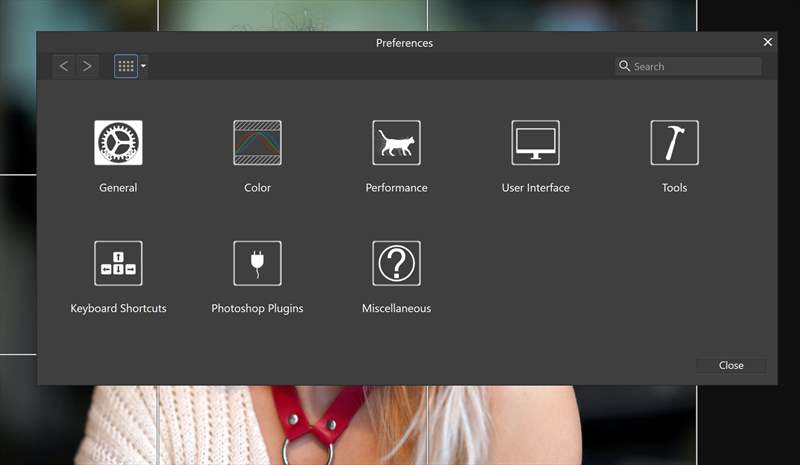Image resolution: width=800 pixels, height=465 pixels.
Task: Click the Photoshop Plugins label text
Action: point(257,308)
